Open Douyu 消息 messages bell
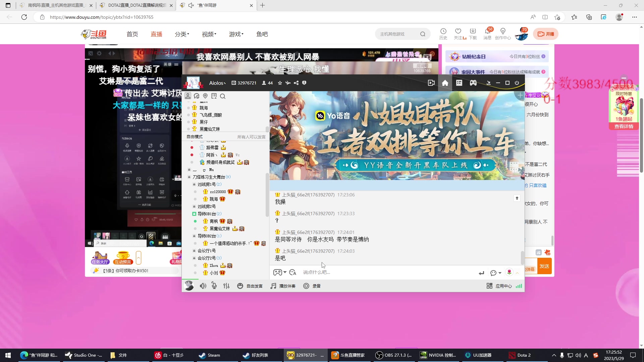Image resolution: width=644 pixels, height=362 pixels. pos(488,34)
